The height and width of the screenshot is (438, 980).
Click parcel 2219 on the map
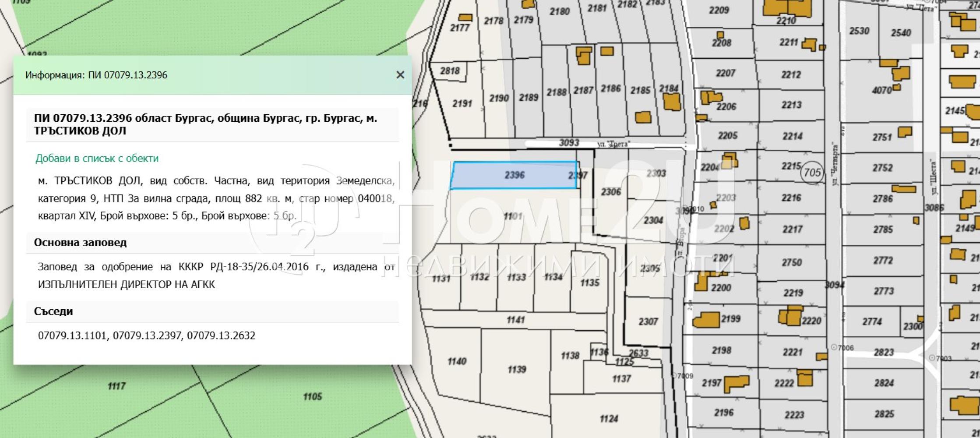point(793,293)
